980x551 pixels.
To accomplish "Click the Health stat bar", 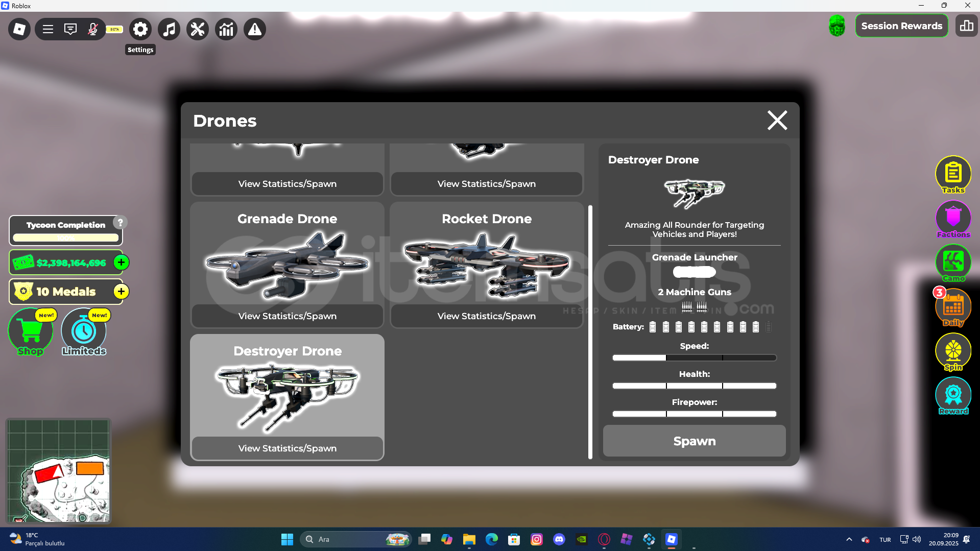I will tap(695, 386).
